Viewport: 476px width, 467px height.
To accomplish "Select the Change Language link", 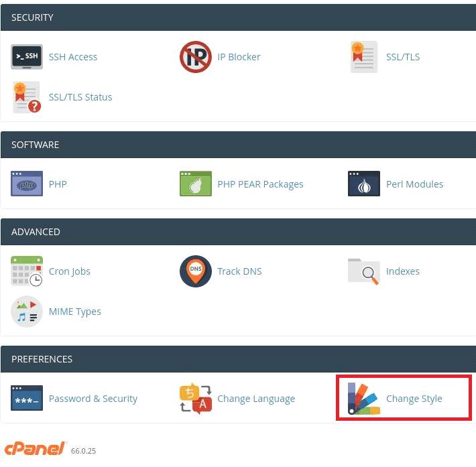I will 256,399.
